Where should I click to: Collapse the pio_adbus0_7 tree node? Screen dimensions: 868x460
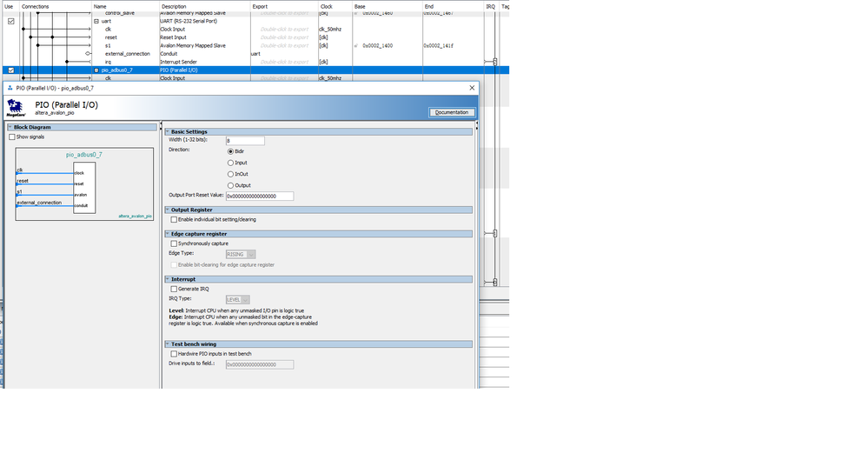tap(96, 70)
